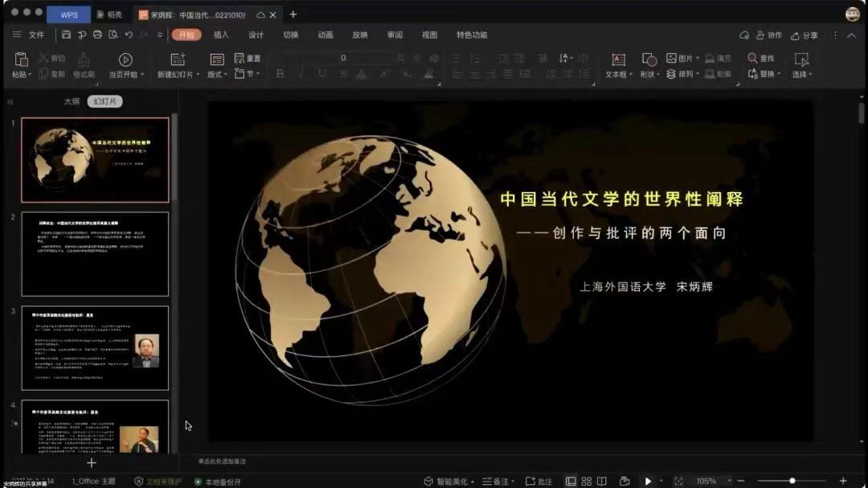Click the Share (分享) button
This screenshot has width=868, height=488.
tap(805, 35)
